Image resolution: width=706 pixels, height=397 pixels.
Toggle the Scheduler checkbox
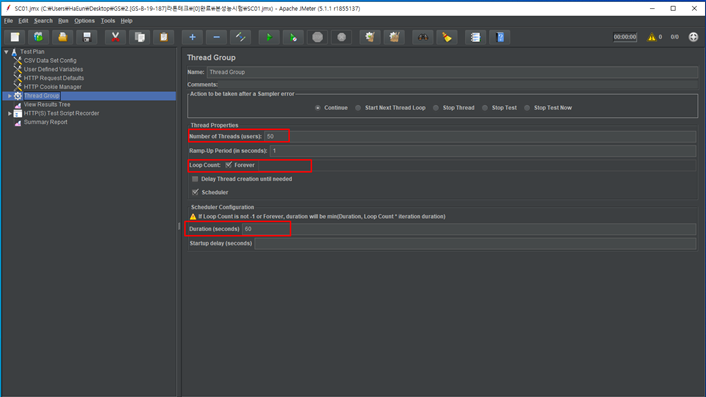[x=195, y=192]
